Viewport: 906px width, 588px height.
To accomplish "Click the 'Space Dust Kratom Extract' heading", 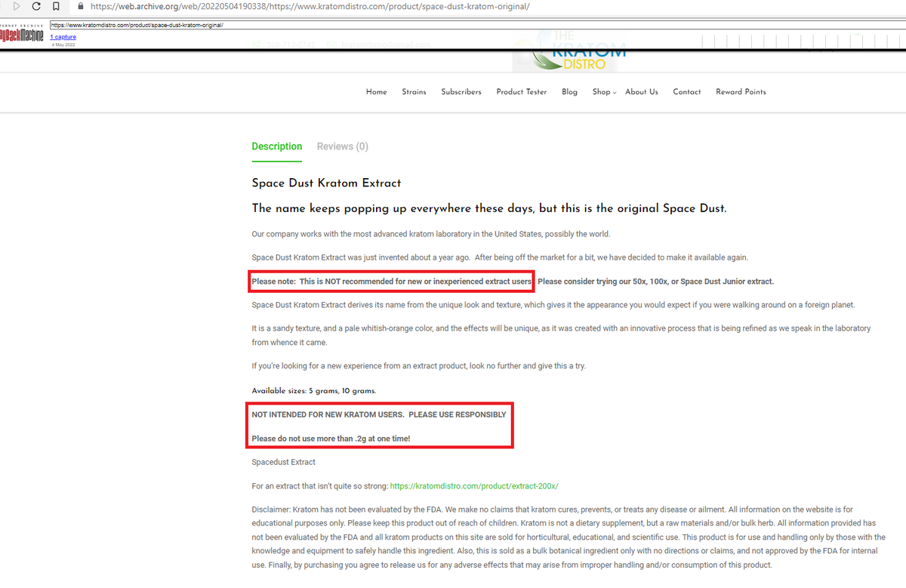I will point(326,183).
